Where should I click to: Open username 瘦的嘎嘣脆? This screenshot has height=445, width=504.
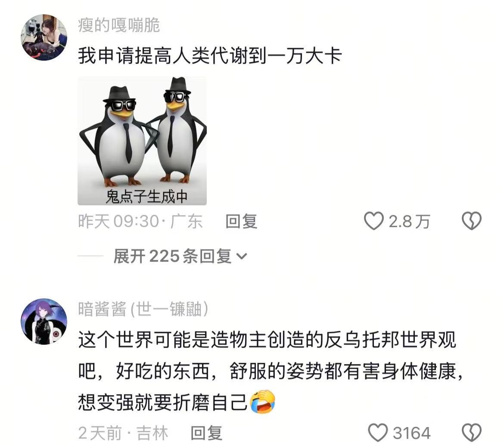click(118, 25)
